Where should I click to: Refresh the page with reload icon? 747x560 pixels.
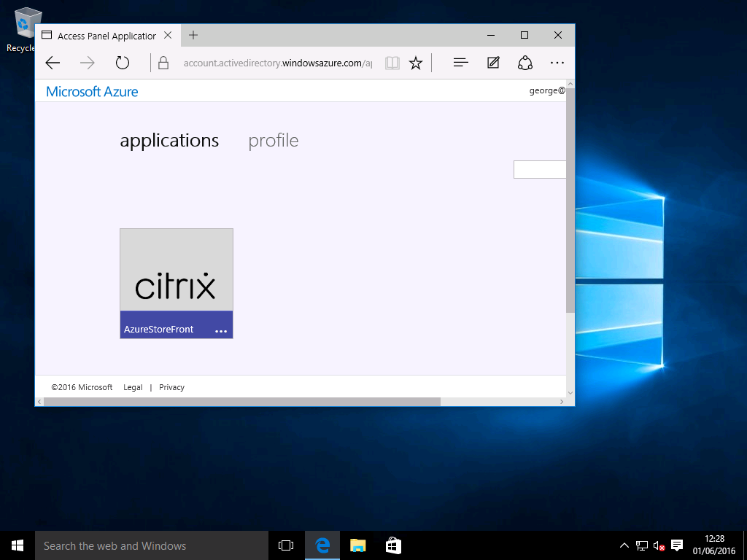(x=123, y=63)
